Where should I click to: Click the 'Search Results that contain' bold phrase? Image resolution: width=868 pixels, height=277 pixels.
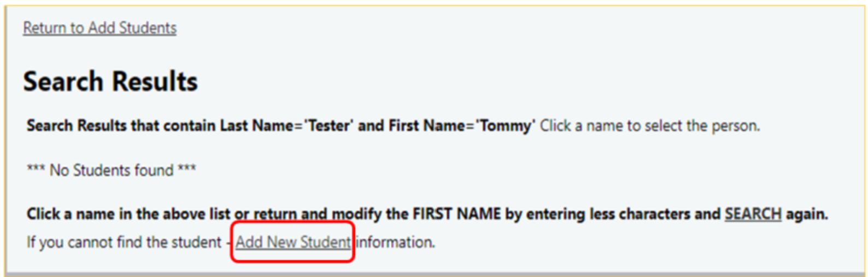[x=121, y=126]
